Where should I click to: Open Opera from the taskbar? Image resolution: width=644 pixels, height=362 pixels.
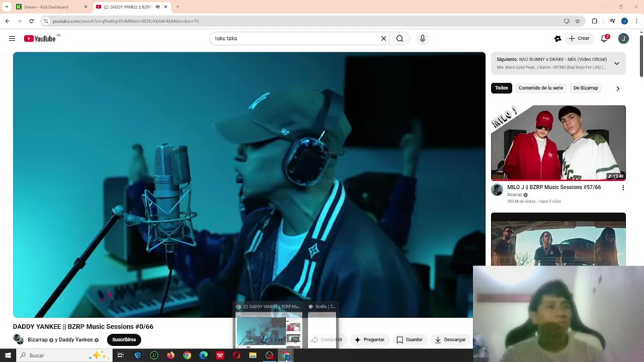click(236, 355)
